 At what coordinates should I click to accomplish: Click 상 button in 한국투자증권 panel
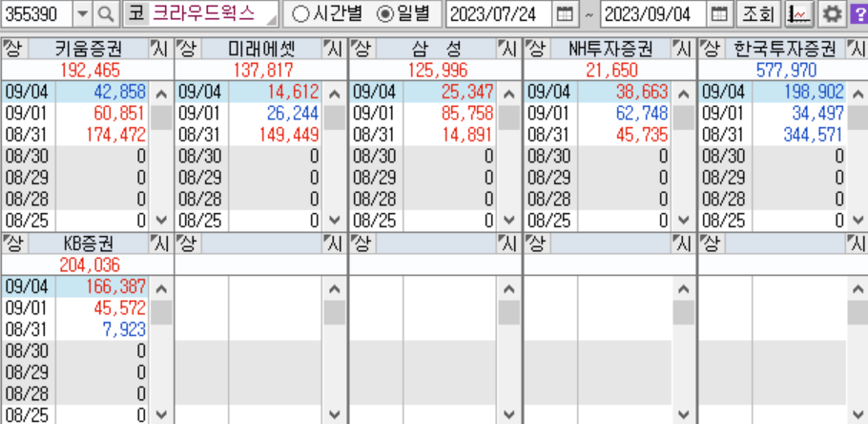click(711, 50)
